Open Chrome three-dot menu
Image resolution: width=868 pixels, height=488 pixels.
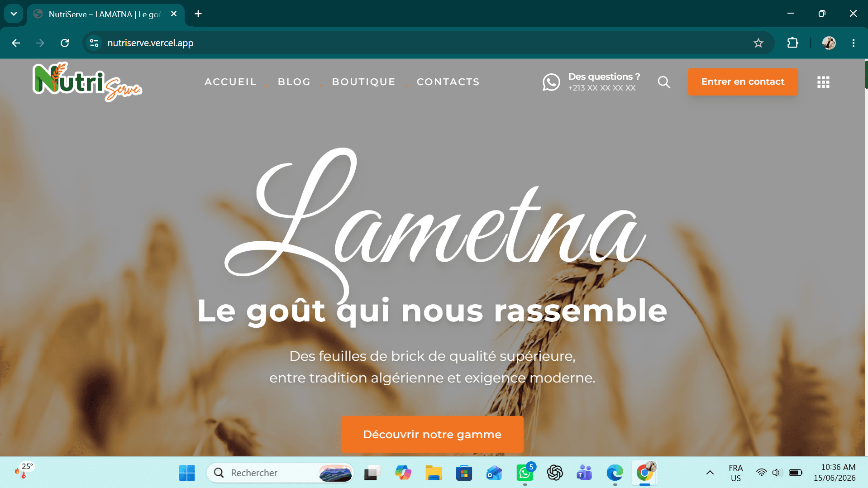[x=854, y=43]
